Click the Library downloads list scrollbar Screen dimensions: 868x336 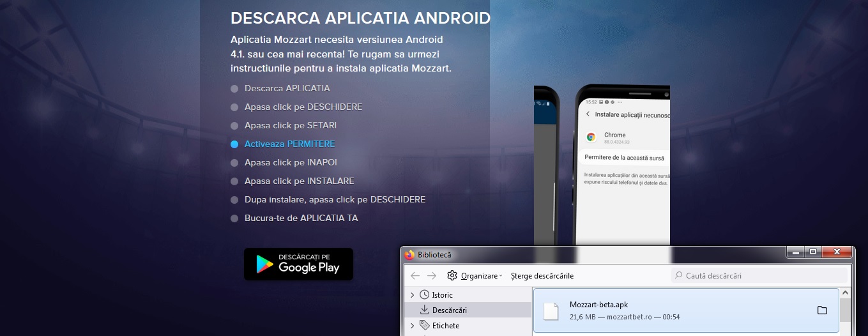846,311
